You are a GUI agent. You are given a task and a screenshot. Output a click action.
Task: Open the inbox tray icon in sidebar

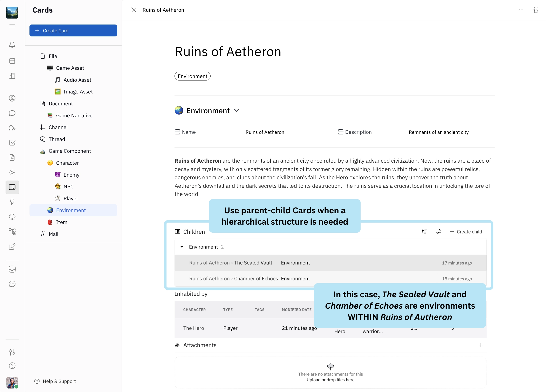tap(12, 269)
